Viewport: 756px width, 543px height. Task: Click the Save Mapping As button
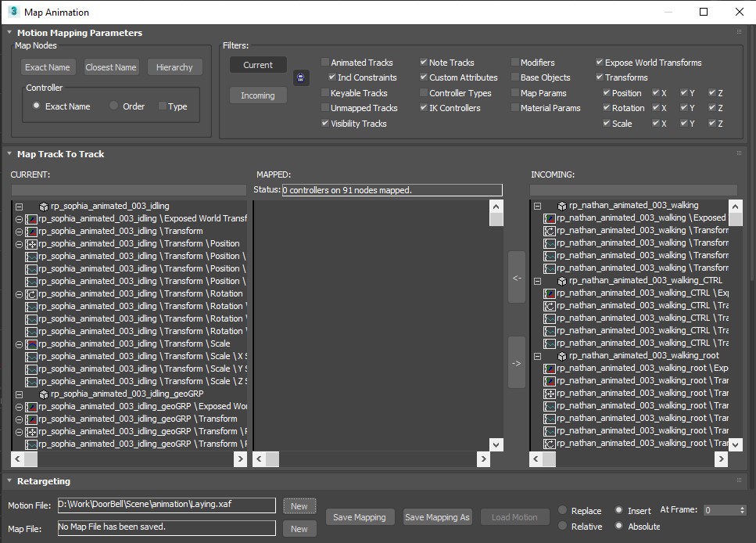[437, 517]
